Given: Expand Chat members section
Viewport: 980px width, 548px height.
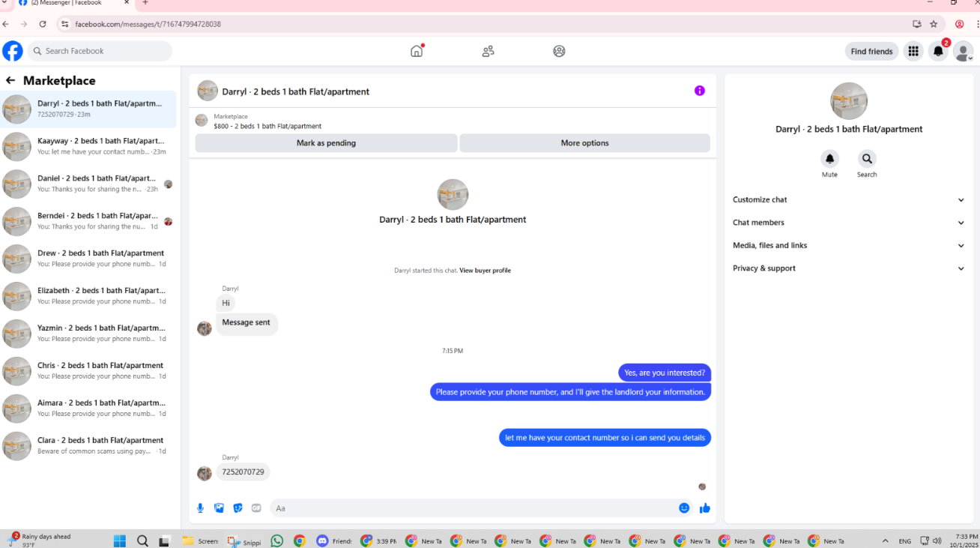Looking at the screenshot, I should click(849, 223).
